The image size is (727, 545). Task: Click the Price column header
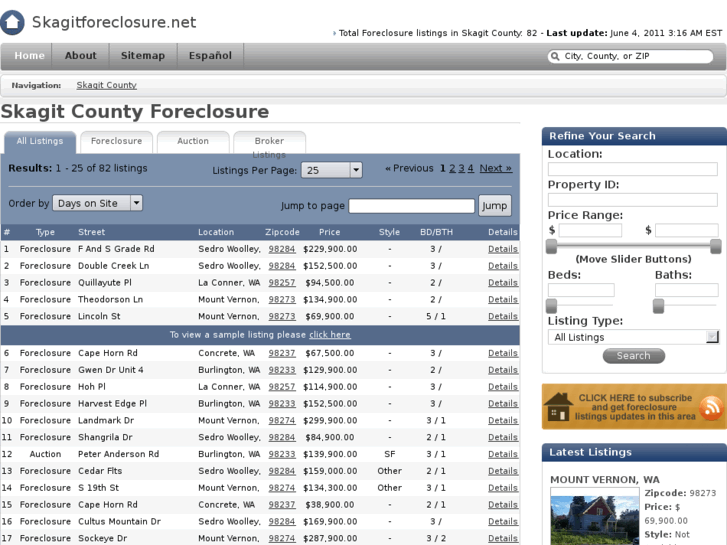[330, 232]
